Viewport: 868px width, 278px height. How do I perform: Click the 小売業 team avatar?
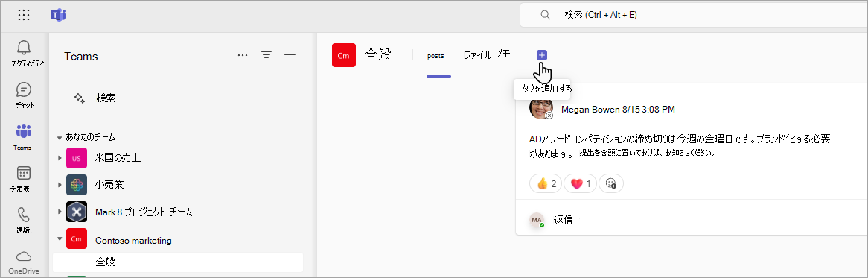point(77,184)
